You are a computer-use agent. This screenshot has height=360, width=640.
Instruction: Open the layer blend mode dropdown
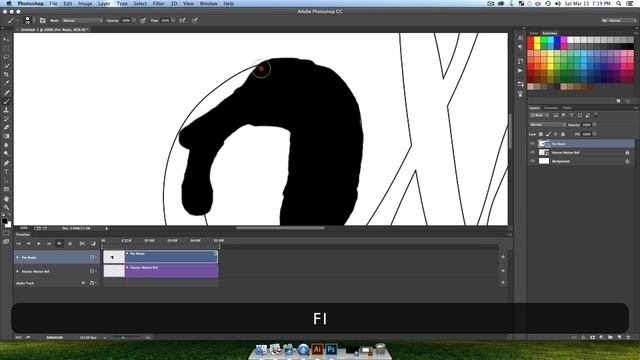[x=547, y=124]
